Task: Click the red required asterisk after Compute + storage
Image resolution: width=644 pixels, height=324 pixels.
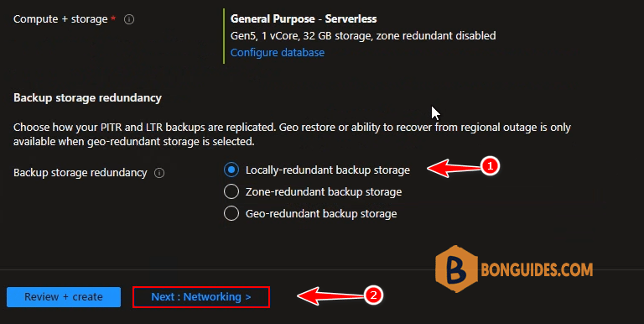Action: (113, 18)
